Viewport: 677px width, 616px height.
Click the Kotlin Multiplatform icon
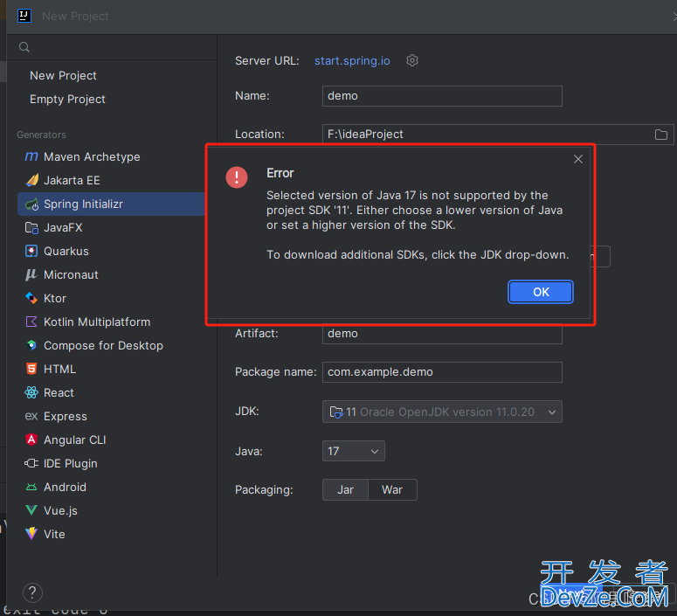(31, 322)
